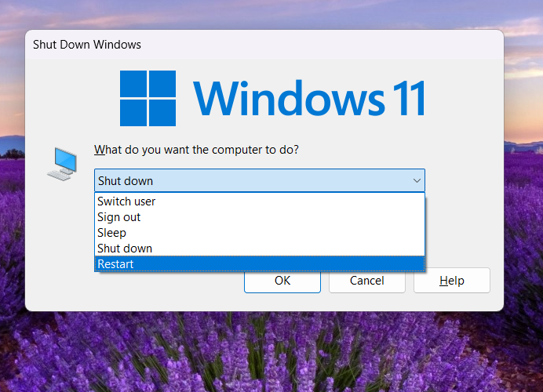
Task: Select 'Switch user' from the list
Action: [126, 201]
